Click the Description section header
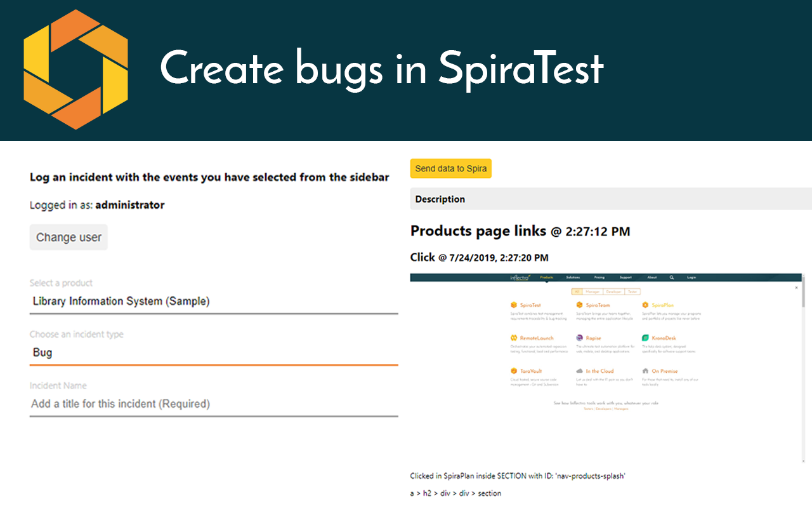The width and height of the screenshot is (812, 508). pyautogui.click(x=611, y=199)
